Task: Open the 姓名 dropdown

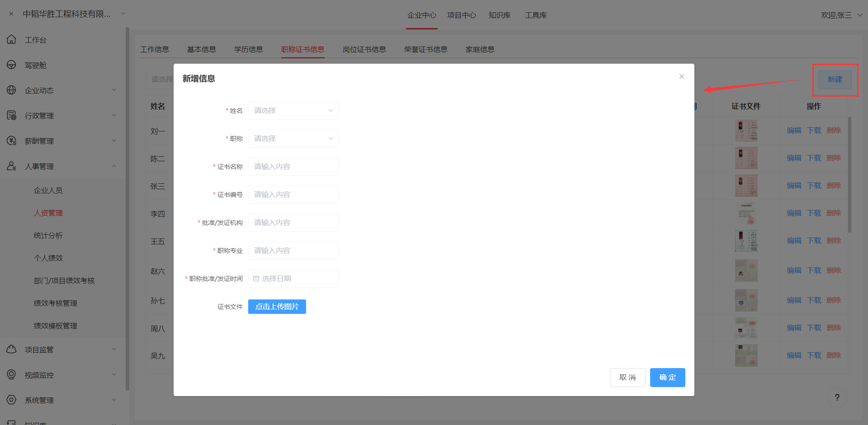Action: coord(293,111)
